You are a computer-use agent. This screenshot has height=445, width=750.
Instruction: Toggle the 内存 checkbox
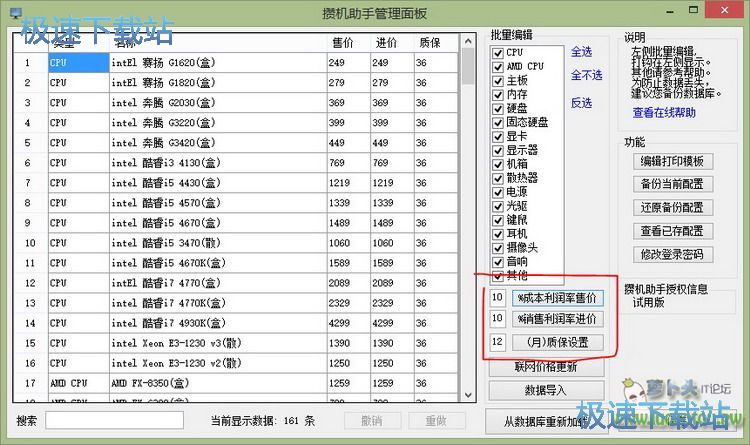pyautogui.click(x=498, y=95)
